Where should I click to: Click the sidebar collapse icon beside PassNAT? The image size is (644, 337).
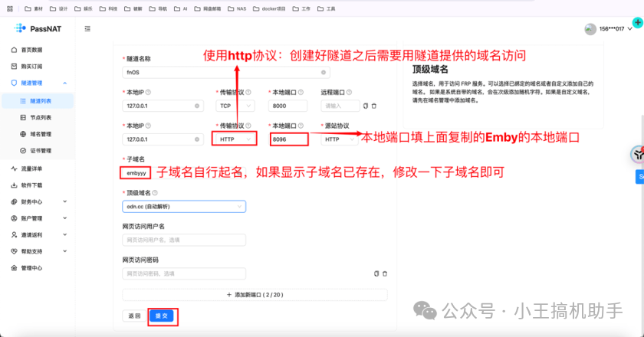tap(87, 28)
